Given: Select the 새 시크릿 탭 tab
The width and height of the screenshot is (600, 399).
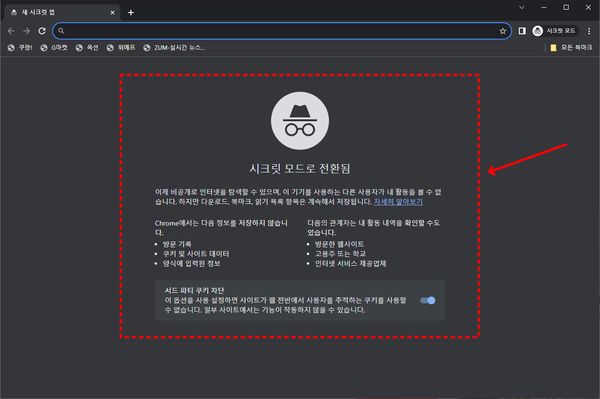Looking at the screenshot, I should [62, 13].
